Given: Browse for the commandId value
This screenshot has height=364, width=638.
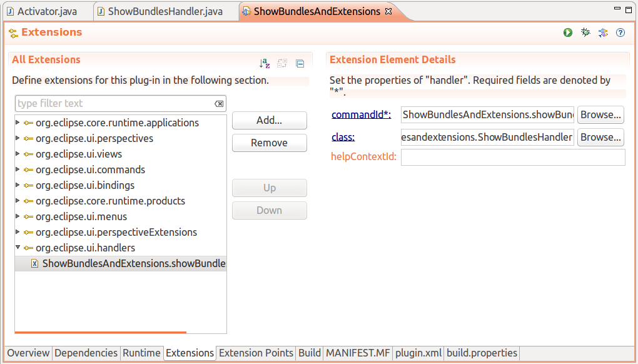Looking at the screenshot, I should (600, 114).
